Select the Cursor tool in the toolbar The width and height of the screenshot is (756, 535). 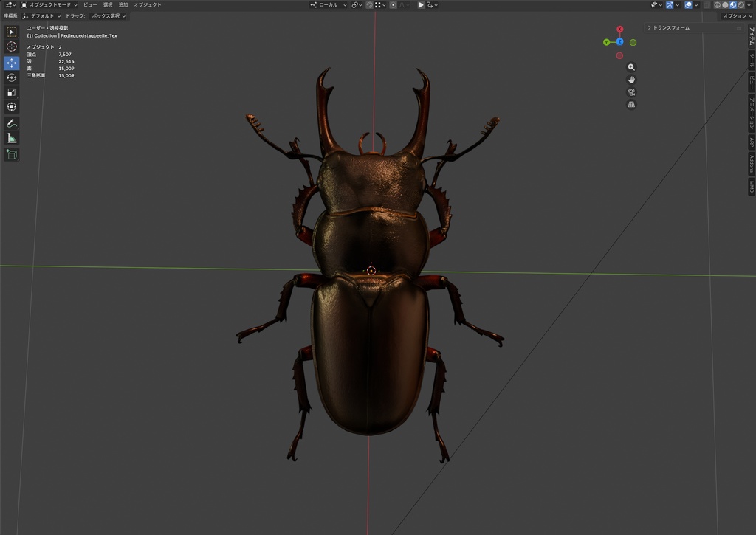tap(12, 46)
